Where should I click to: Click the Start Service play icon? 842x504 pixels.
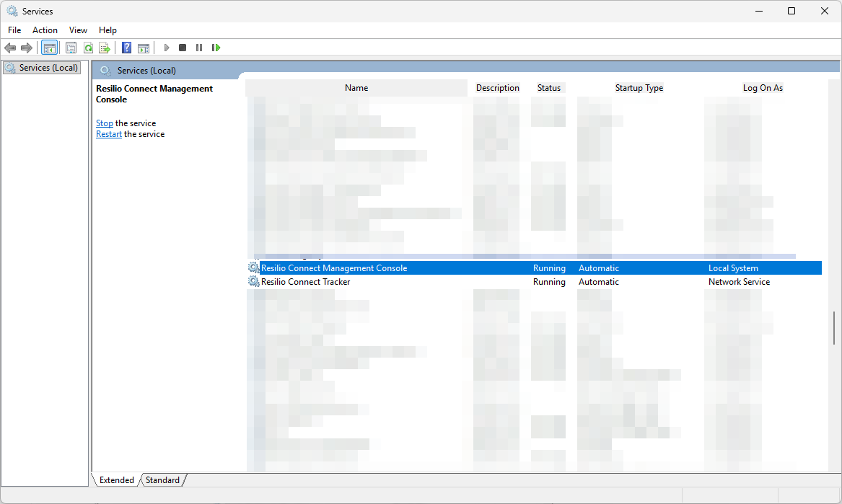[x=167, y=48]
